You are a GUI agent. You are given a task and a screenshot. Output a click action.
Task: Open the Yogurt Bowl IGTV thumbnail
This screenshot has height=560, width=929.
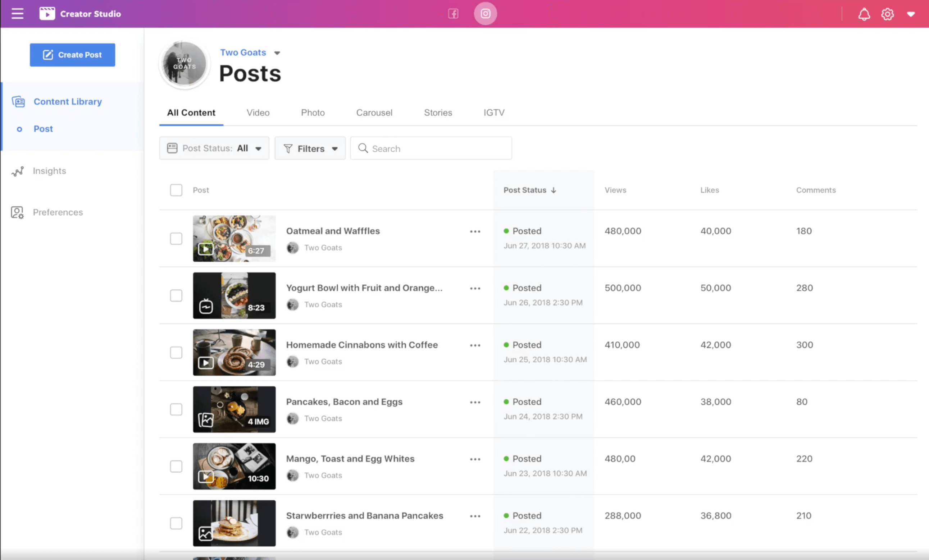coord(234,295)
